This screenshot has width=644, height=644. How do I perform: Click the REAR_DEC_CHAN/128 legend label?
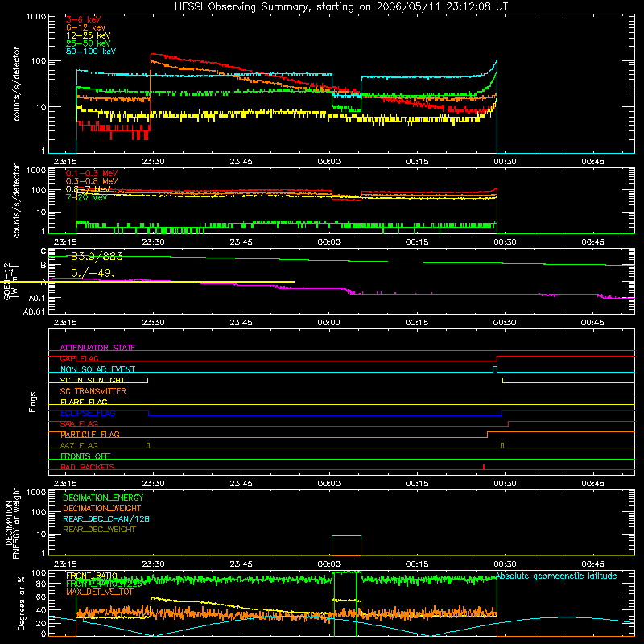(x=106, y=518)
